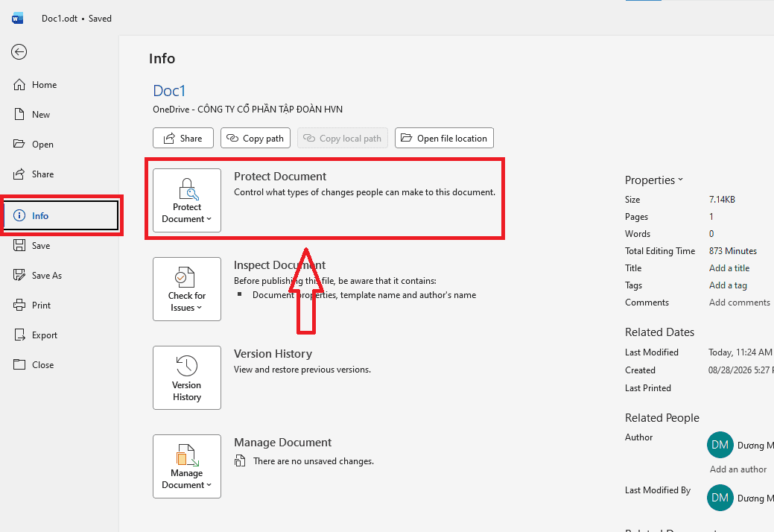Close the document from the sidebar
Image resolution: width=774 pixels, height=532 pixels.
pos(60,364)
